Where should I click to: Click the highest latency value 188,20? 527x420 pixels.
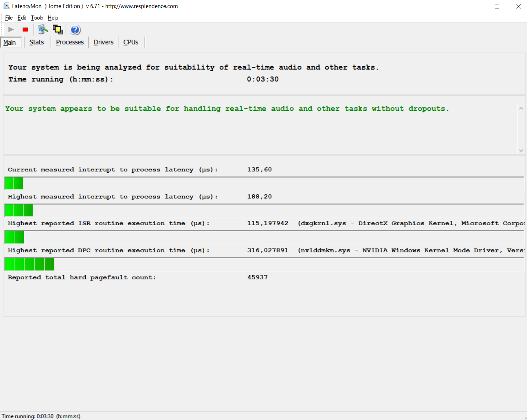(259, 197)
